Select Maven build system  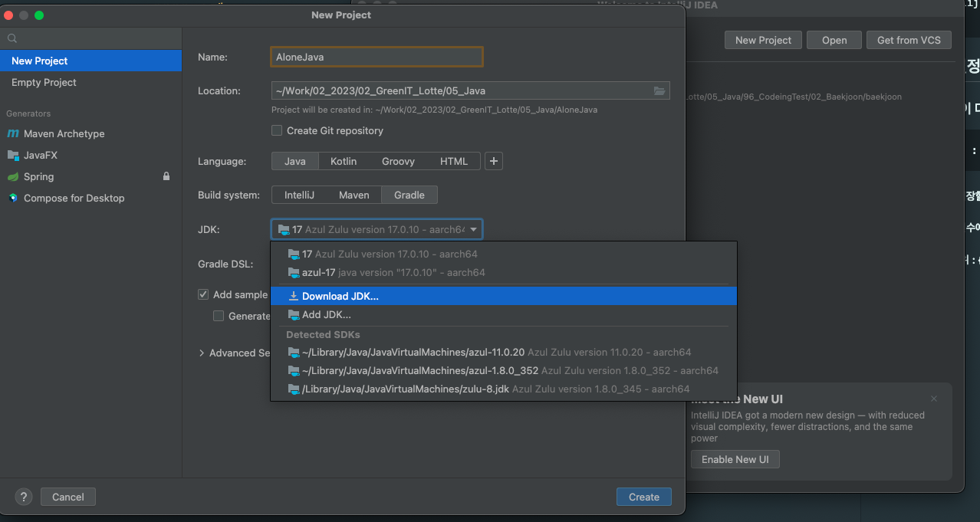click(x=354, y=195)
